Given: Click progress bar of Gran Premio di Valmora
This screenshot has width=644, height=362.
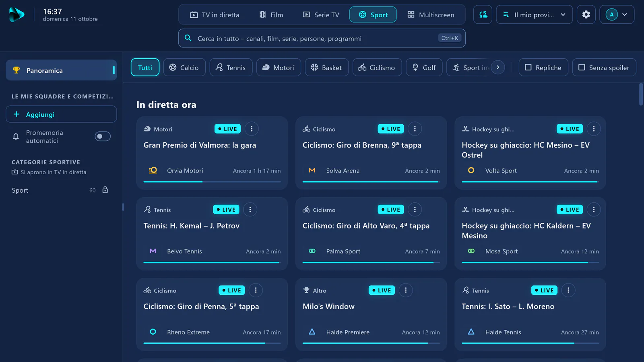Looking at the screenshot, I should point(212,182).
